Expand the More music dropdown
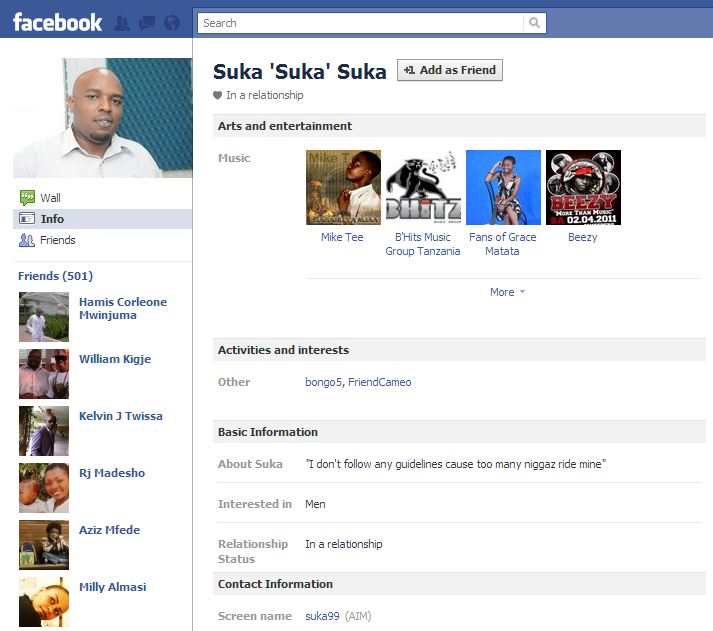Image resolution: width=713 pixels, height=631 pixels. (507, 292)
